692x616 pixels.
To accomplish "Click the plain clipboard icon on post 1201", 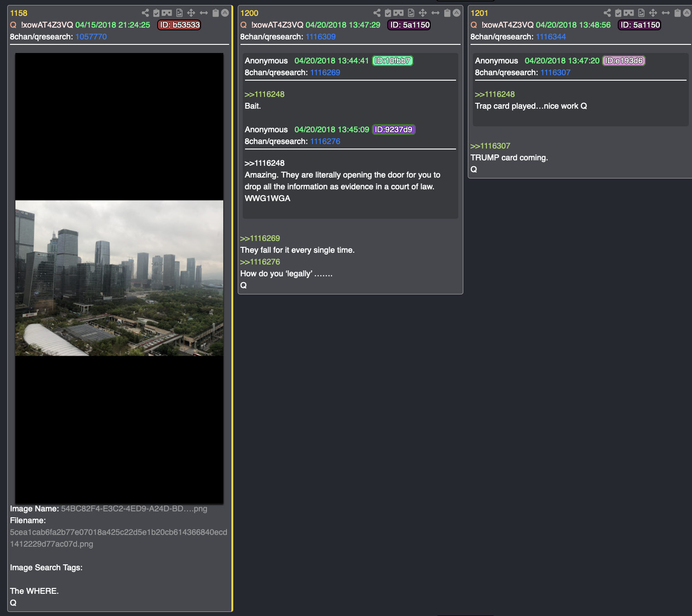I will 678,13.
